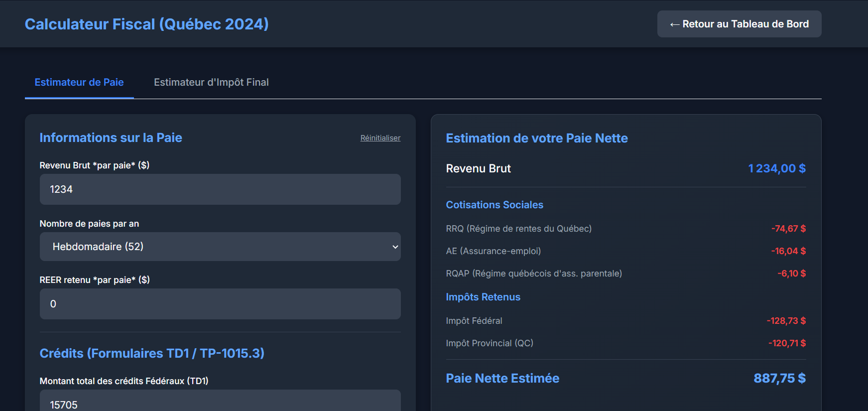Viewport: 868px width, 411px height.
Task: Click the Calculateur Fiscal (Québec 2024) title
Action: tap(147, 24)
